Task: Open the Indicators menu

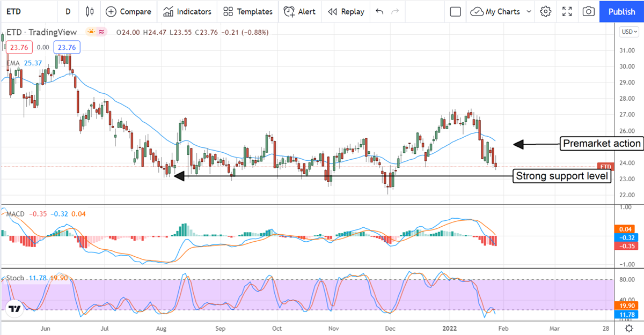Action: pos(187,11)
